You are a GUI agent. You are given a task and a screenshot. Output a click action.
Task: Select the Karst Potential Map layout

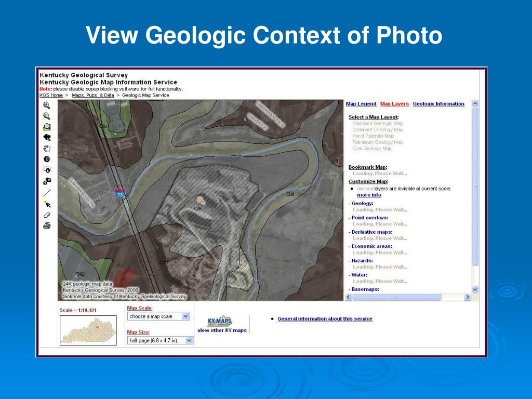[373, 136]
